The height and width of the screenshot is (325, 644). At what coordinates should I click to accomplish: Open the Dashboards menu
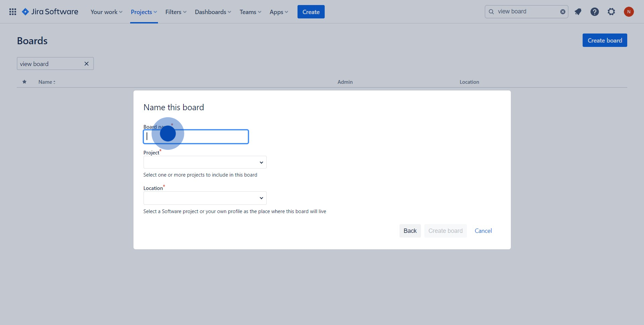tap(213, 12)
